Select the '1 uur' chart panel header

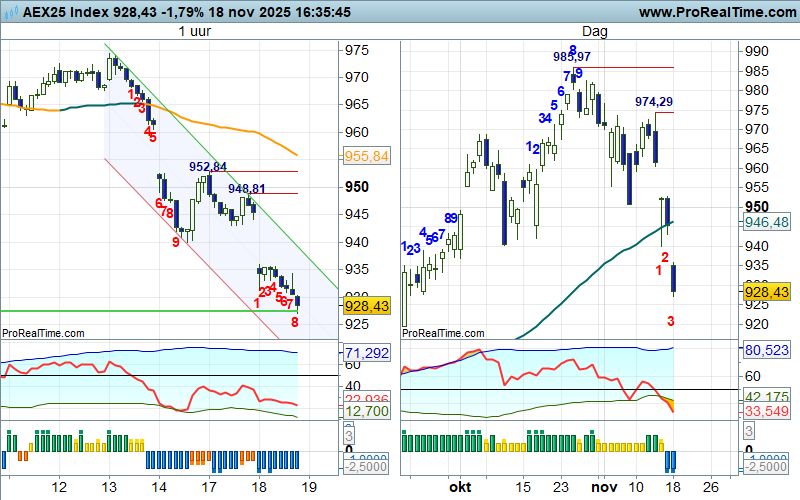(x=194, y=32)
